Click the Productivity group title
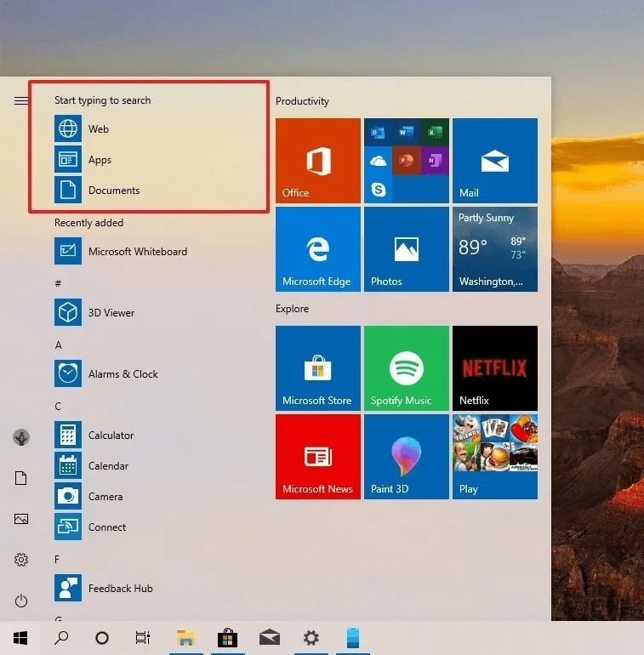Image resolution: width=644 pixels, height=655 pixels. (302, 101)
